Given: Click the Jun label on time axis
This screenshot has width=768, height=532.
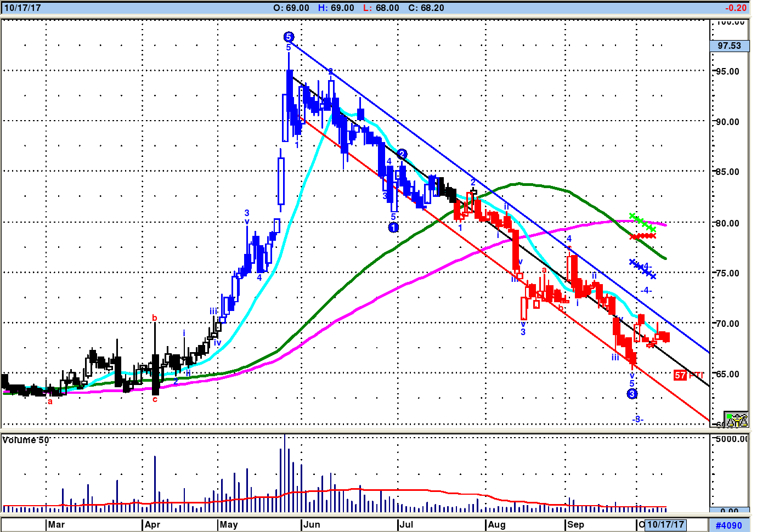Looking at the screenshot, I should (312, 524).
